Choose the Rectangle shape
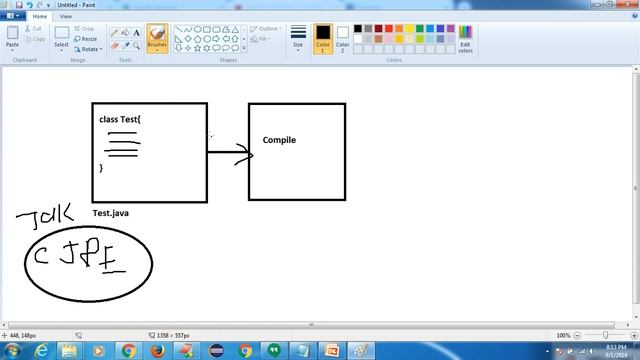This screenshot has height=360, width=640. tap(207, 29)
